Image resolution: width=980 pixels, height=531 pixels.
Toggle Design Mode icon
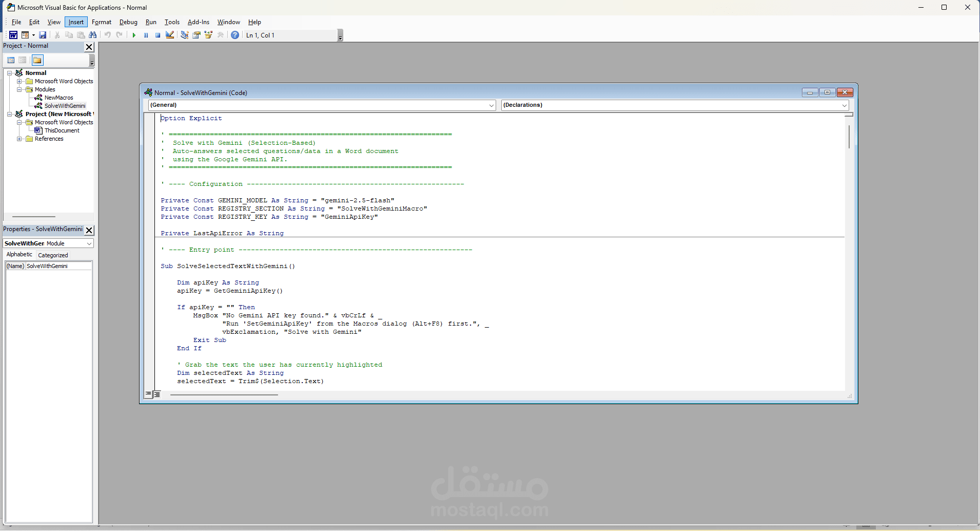[170, 35]
